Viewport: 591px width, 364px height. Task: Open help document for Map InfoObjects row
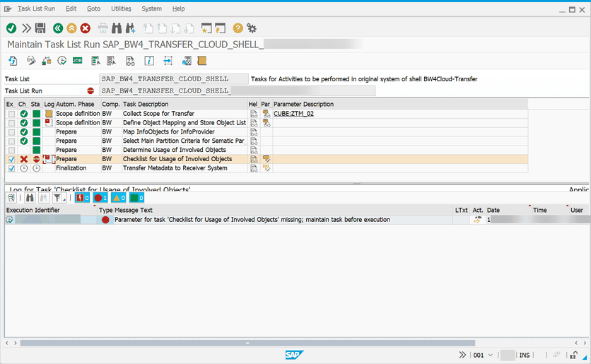254,132
